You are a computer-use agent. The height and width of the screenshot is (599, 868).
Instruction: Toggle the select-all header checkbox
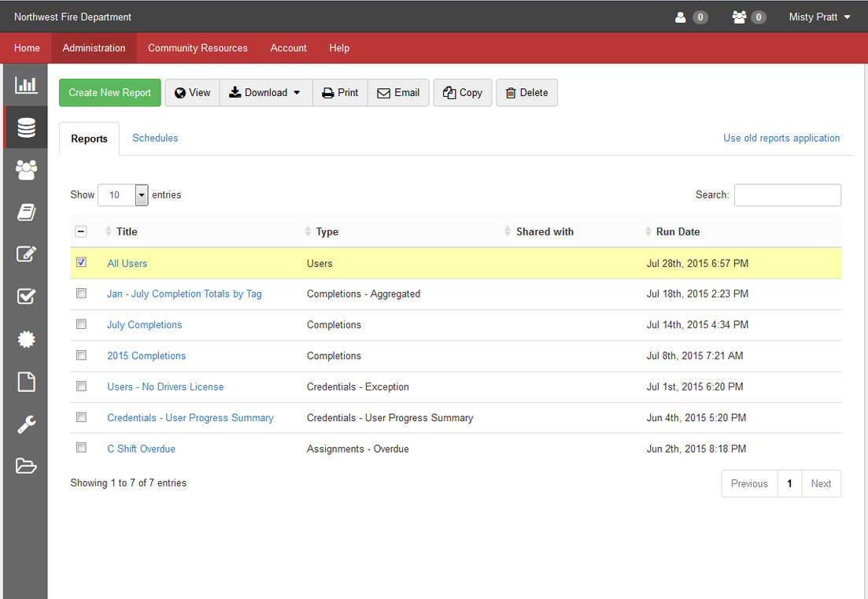click(81, 231)
